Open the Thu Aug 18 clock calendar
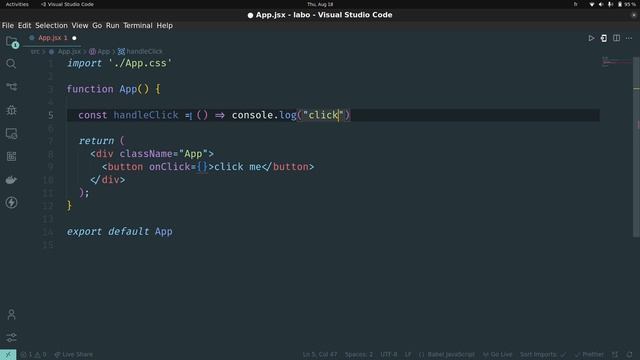The image size is (640, 360). (320, 4)
